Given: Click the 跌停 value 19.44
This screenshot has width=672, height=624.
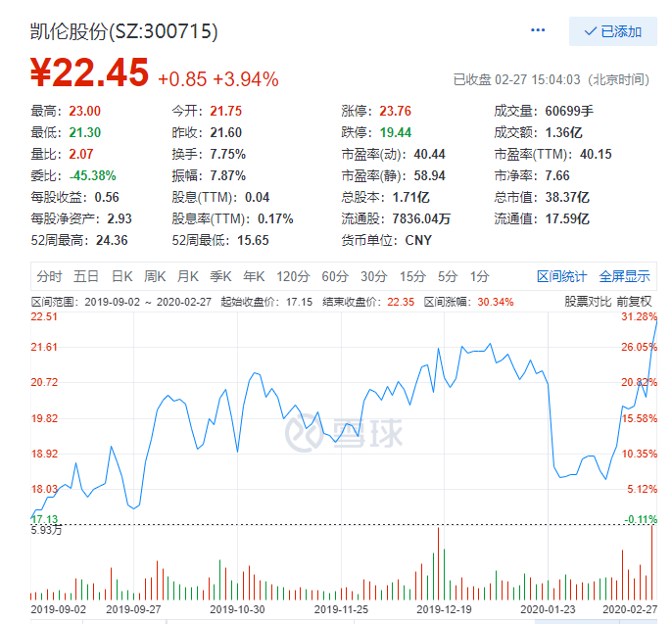Looking at the screenshot, I should (x=395, y=132).
